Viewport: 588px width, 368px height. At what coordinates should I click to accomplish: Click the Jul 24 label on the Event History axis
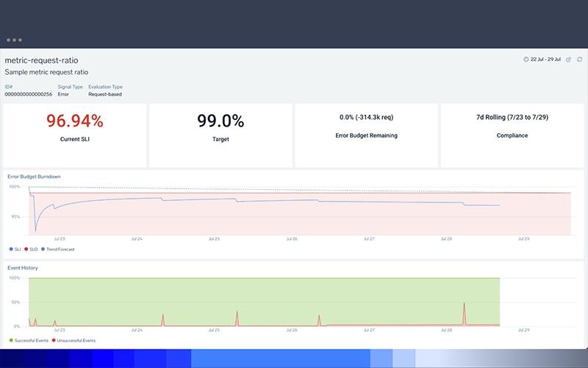point(137,330)
